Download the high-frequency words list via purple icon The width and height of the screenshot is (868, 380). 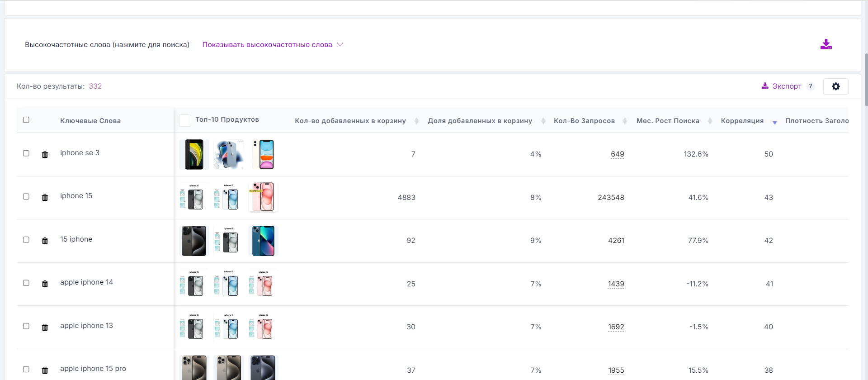click(x=826, y=44)
